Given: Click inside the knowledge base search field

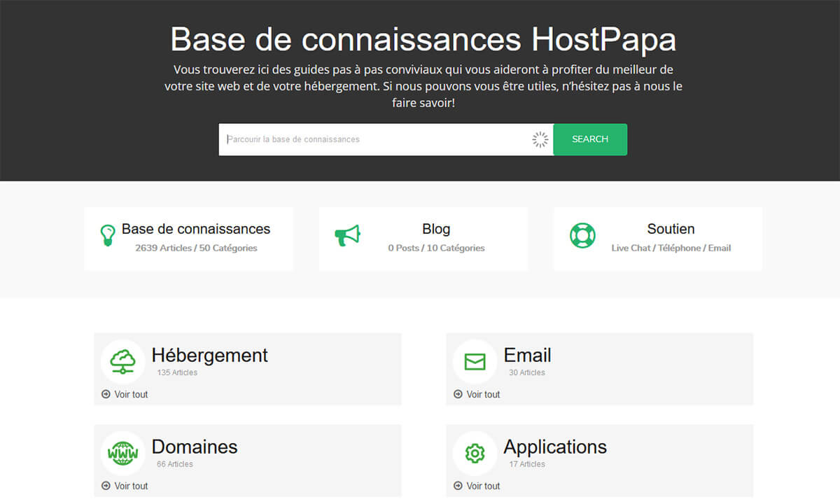Looking at the screenshot, I should pos(350,139).
